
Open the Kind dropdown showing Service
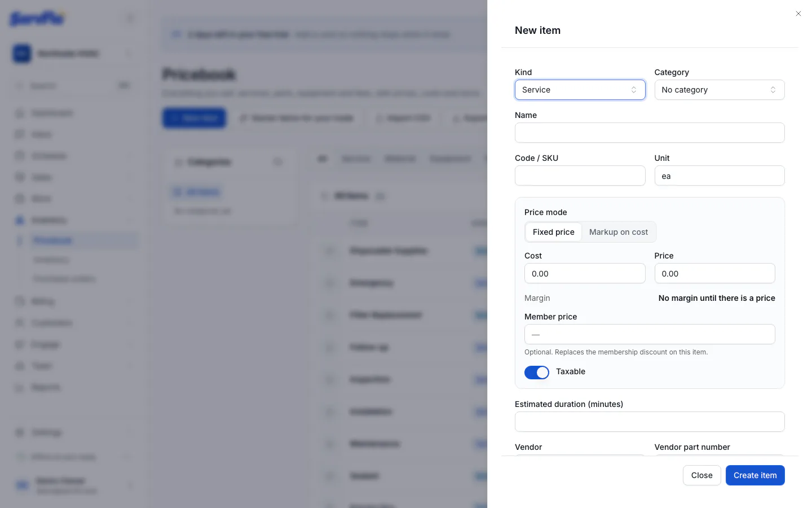580,90
